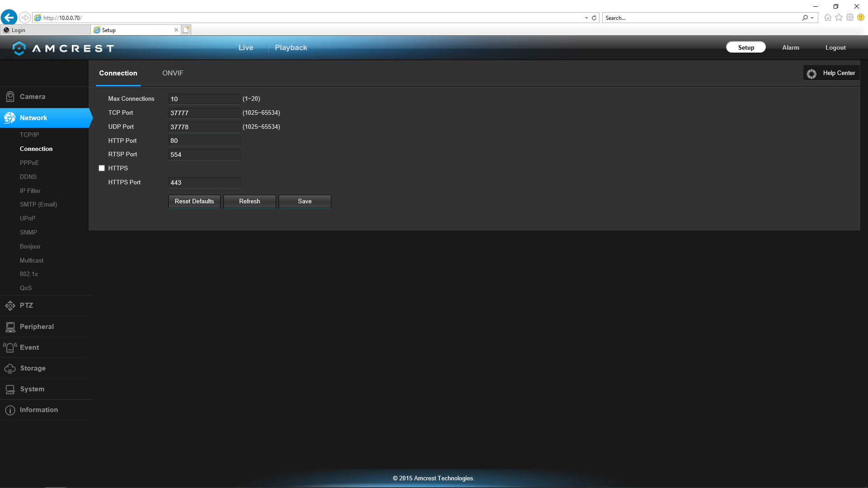Click the Camera section icon in sidebar

point(10,97)
